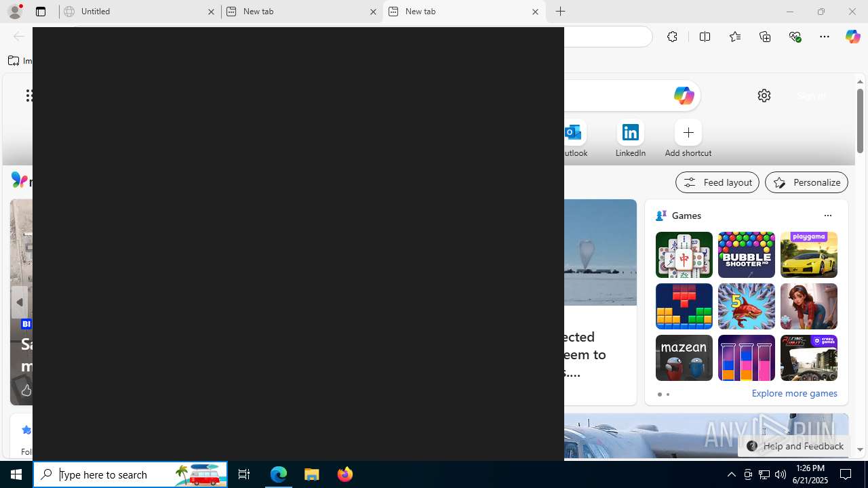Viewport: 868px width, 488px height.
Task: Go to previous news carousel slide
Action: 20,302
